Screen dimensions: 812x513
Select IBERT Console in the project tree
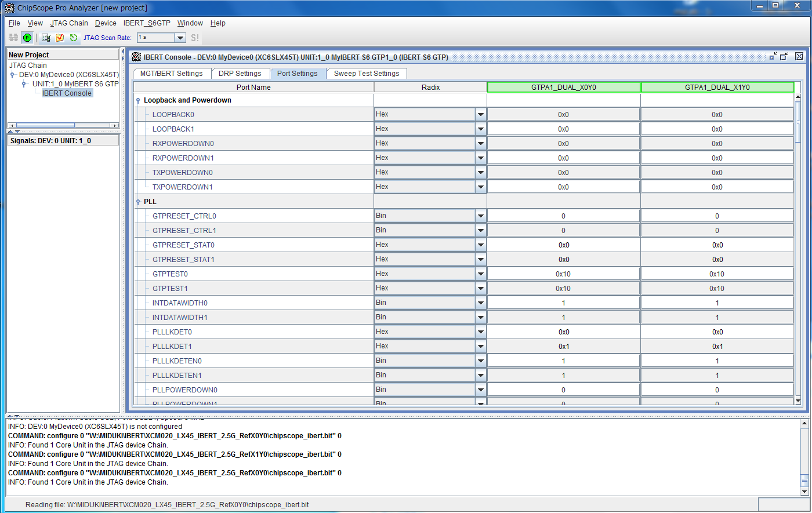67,93
